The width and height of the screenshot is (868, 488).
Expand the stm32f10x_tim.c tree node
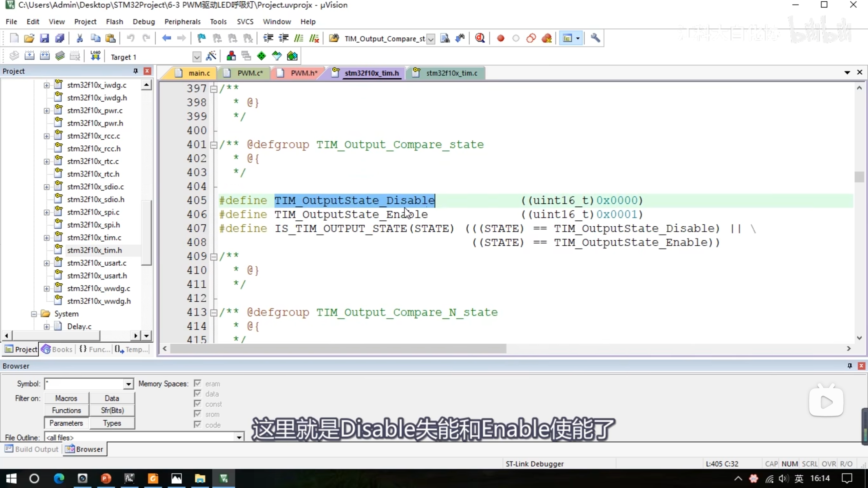coord(47,238)
